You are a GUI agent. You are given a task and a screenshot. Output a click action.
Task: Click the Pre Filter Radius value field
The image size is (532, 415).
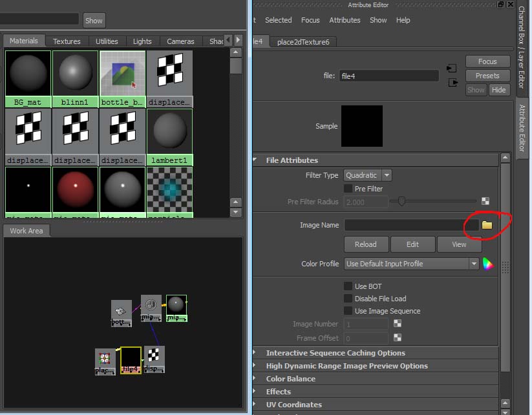(x=366, y=202)
